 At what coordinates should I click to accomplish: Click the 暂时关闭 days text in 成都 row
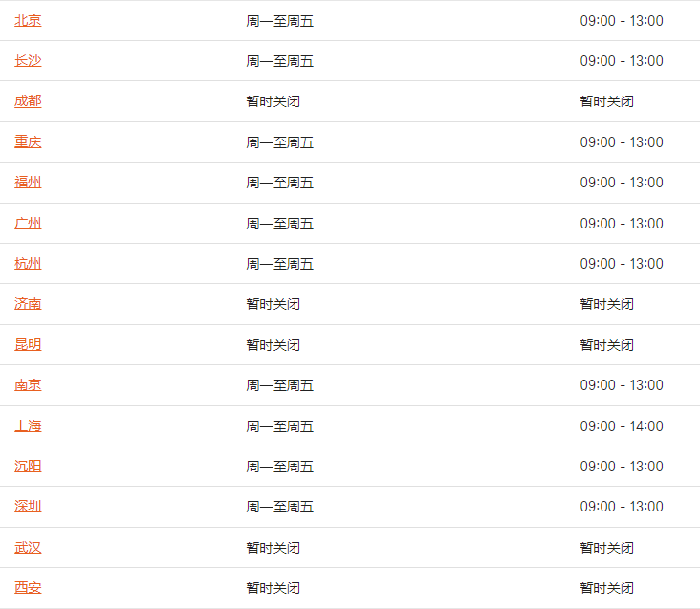point(273,101)
